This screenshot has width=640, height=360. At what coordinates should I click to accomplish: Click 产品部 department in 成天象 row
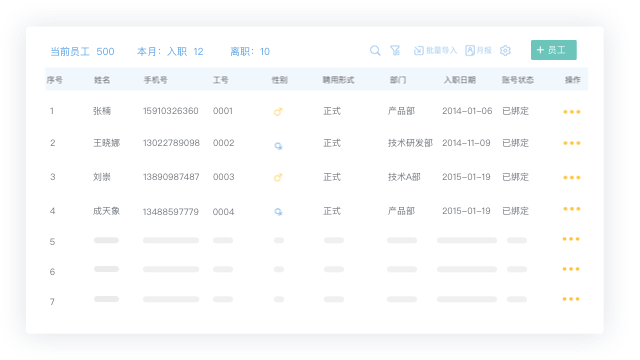click(401, 211)
